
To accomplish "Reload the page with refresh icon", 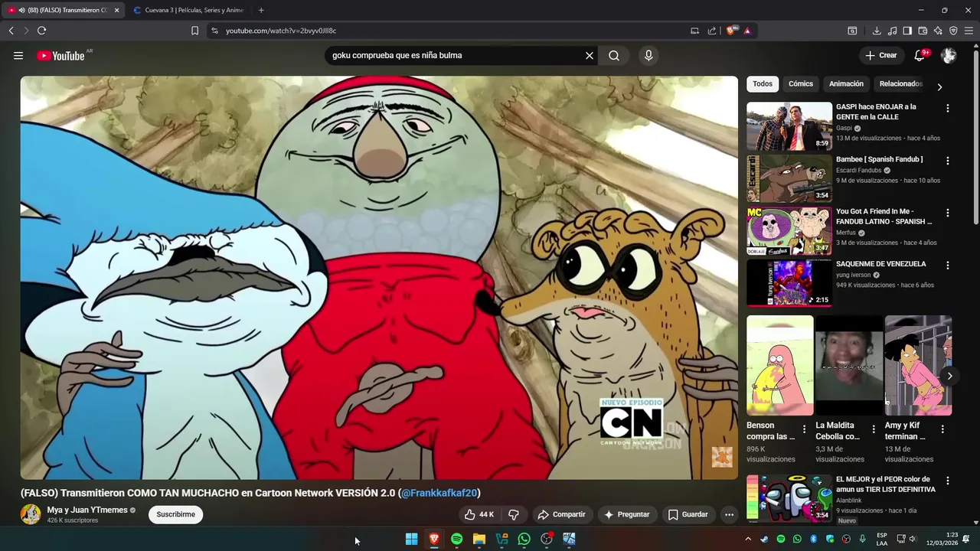I will [41, 31].
